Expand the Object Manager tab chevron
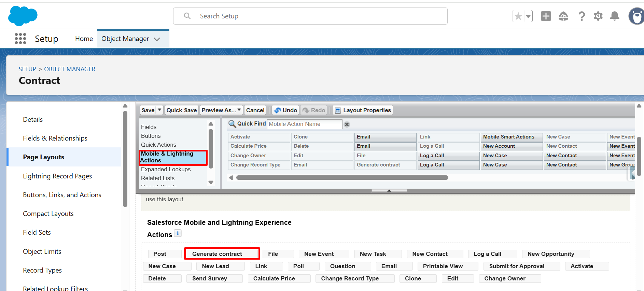This screenshot has width=644, height=291. [x=157, y=39]
